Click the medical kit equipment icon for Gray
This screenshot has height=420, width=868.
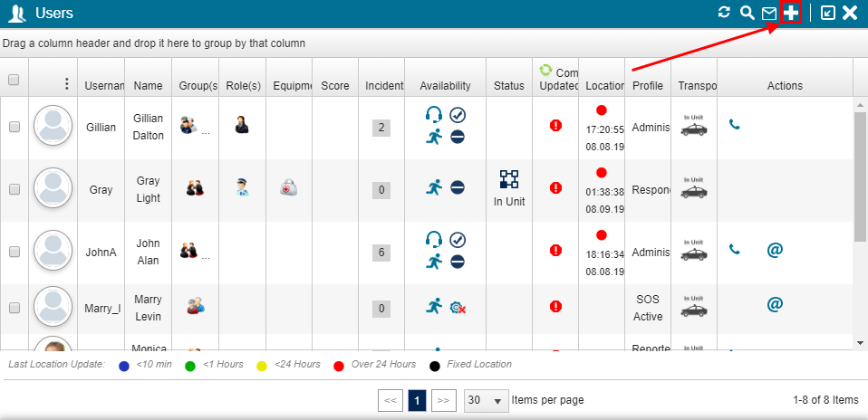tap(288, 187)
